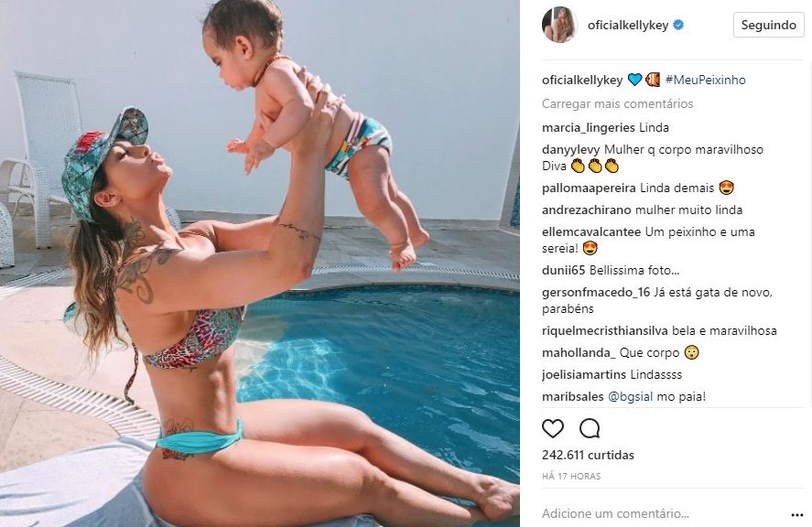Image resolution: width=812 pixels, height=527 pixels.
Task: Click the pool photo of the post
Action: [259, 263]
